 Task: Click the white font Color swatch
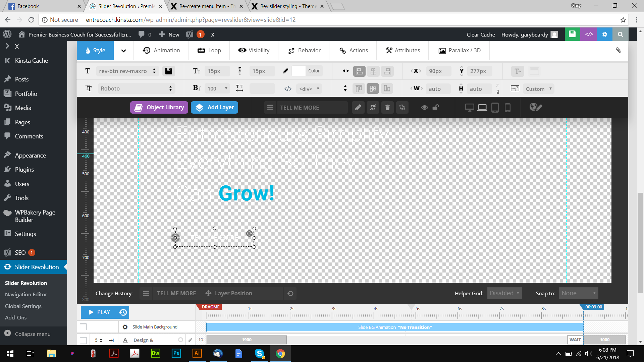299,71
